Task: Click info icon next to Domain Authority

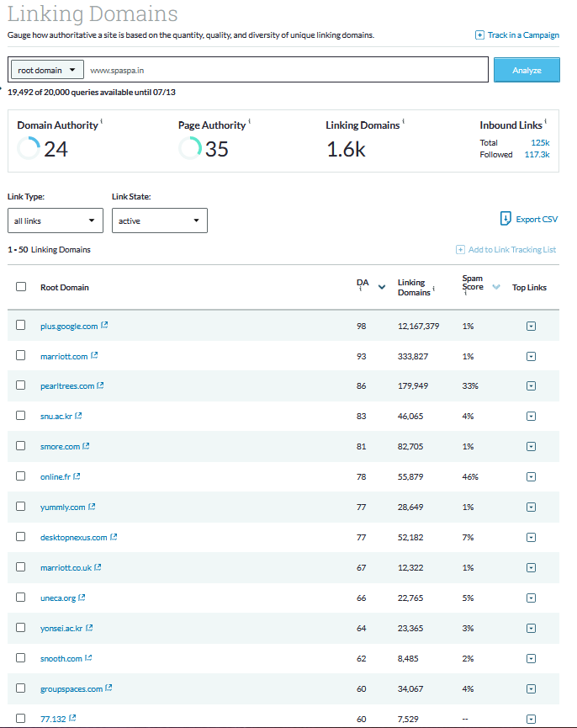Action: [102, 123]
